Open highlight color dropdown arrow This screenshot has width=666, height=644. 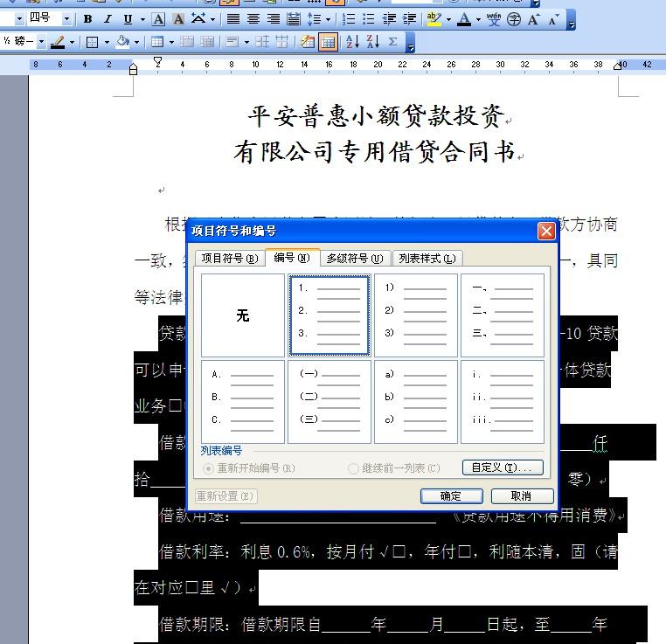[x=448, y=19]
